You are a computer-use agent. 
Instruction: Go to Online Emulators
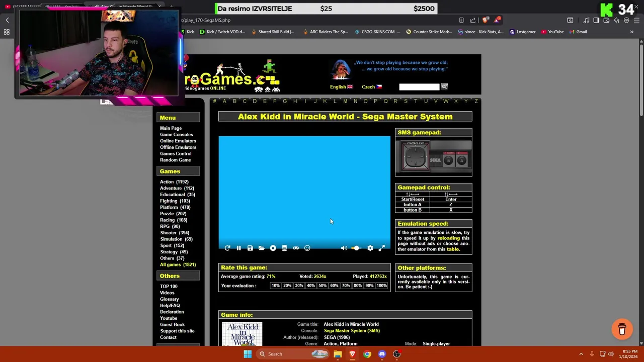coord(178,141)
